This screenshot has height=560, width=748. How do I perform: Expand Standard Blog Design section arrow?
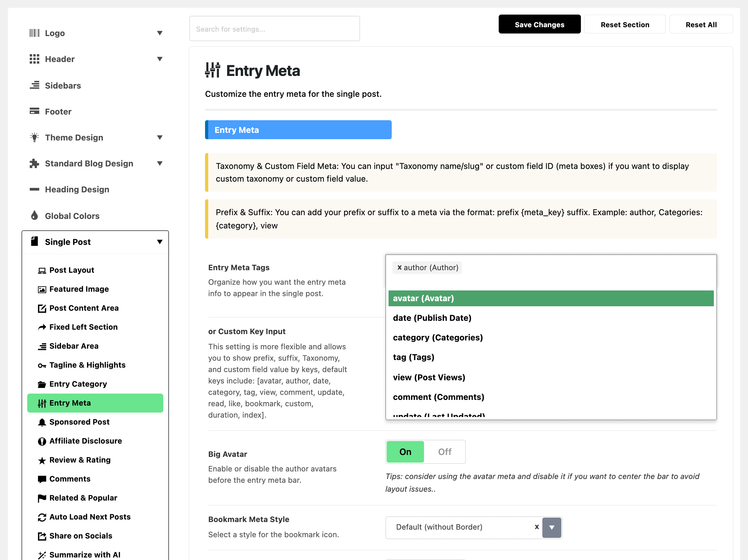pos(159,163)
